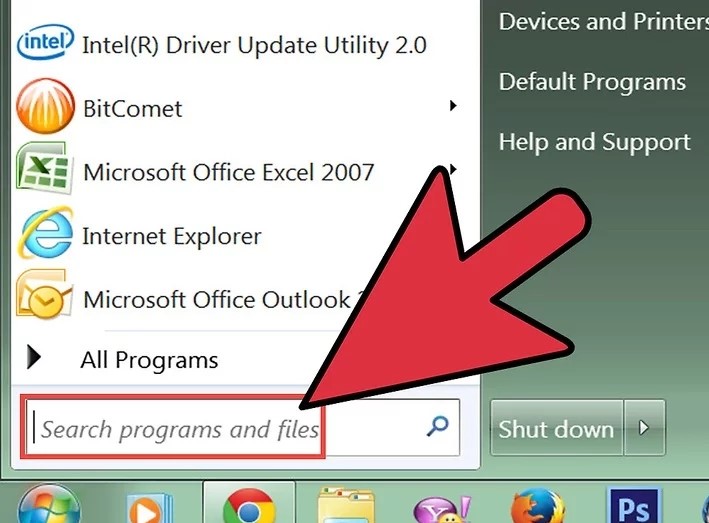Click the Intel Driver Update Utility icon
The image size is (709, 523).
coord(44,42)
